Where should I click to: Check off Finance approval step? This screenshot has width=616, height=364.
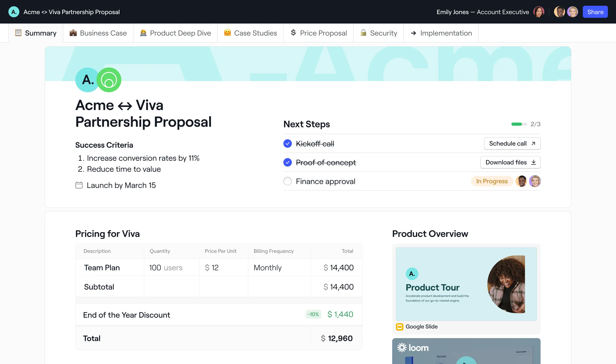[288, 181]
